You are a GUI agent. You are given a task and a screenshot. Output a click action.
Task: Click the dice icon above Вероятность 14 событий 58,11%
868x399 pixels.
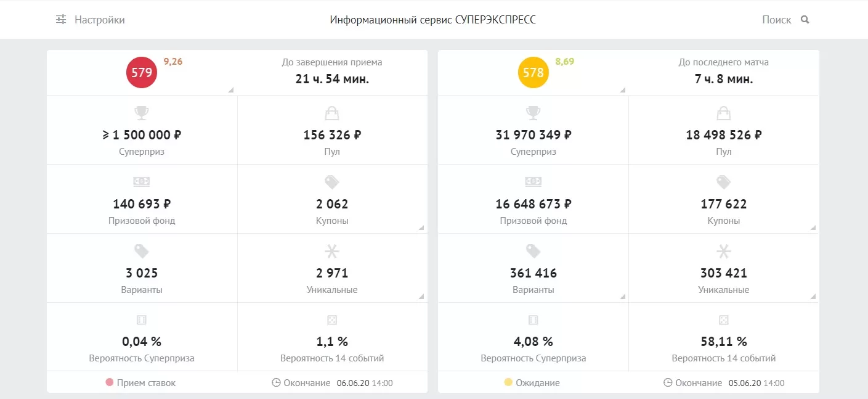(723, 319)
